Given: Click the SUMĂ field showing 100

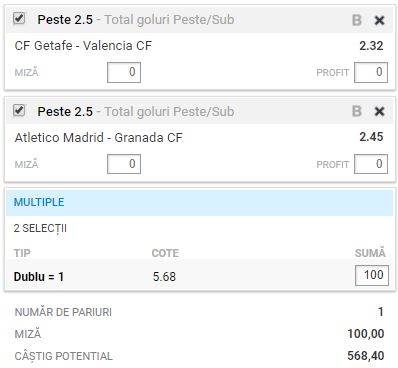Looking at the screenshot, I should coord(372,275).
